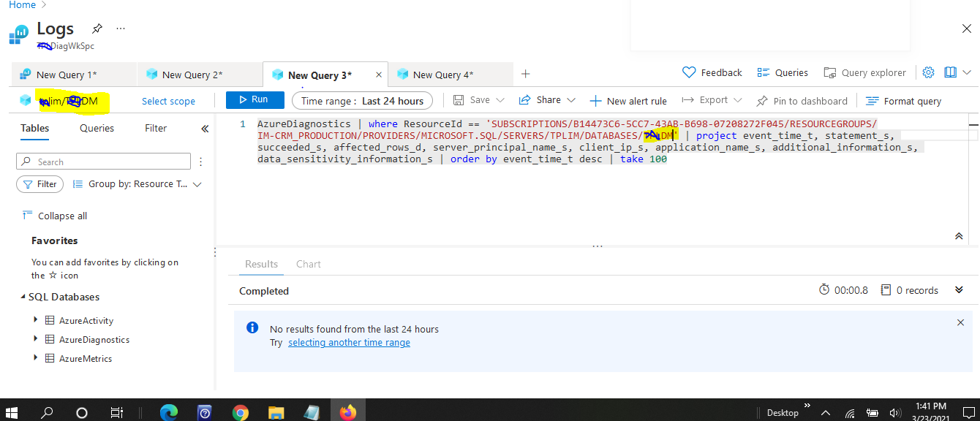This screenshot has height=421, width=980.
Task: Focus the table Search box
Action: click(103, 162)
